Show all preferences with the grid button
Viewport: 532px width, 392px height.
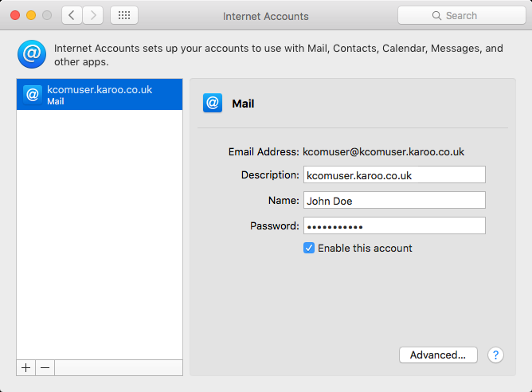(123, 15)
